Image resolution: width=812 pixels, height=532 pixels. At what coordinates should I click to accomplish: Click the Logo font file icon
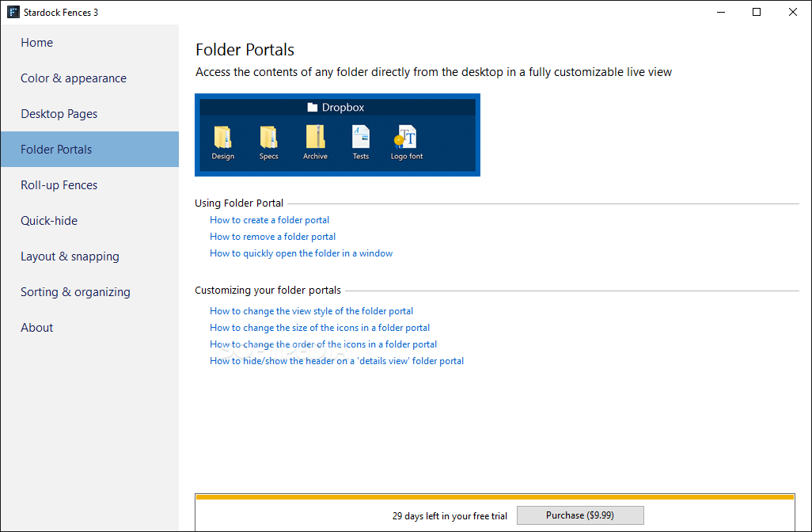pos(405,137)
